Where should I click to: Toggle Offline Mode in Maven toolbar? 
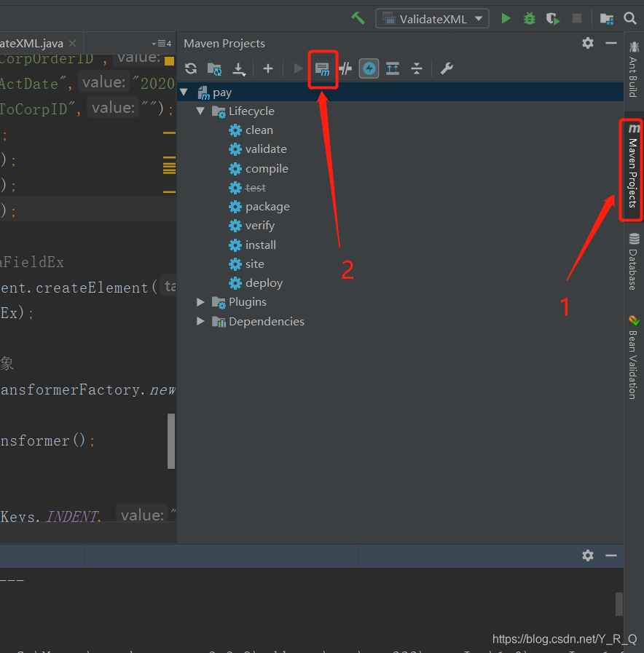[x=345, y=68]
